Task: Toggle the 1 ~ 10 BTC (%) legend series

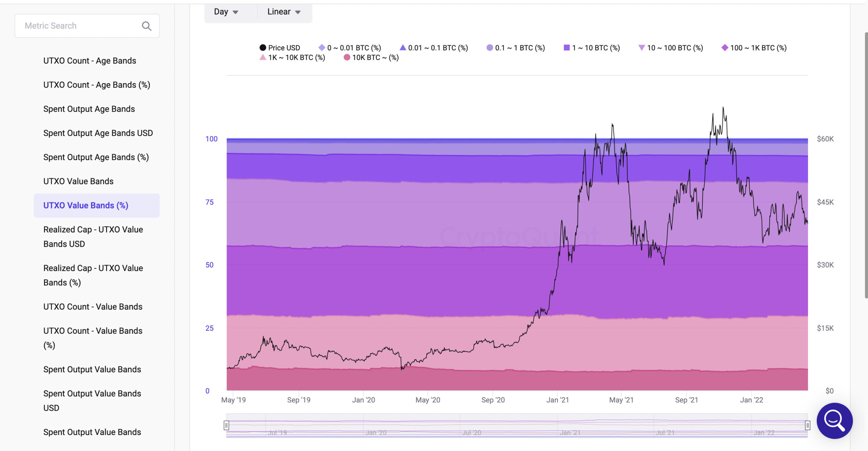Action: (592, 48)
